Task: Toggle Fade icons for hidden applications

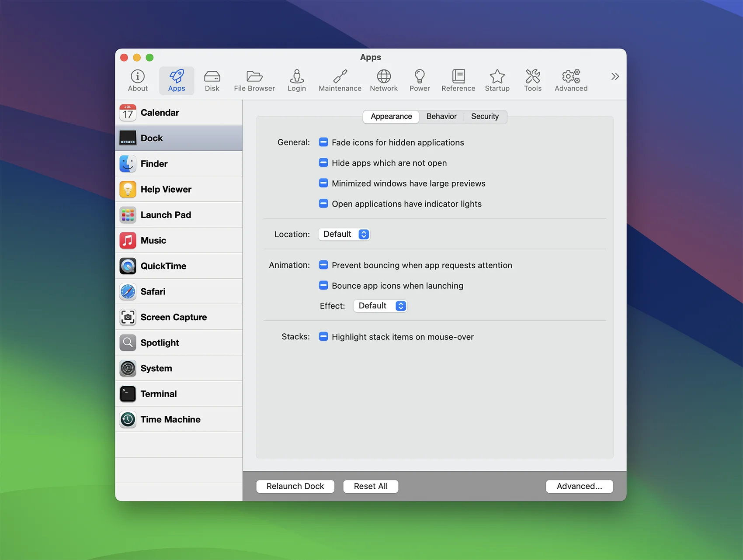Action: pos(323,142)
